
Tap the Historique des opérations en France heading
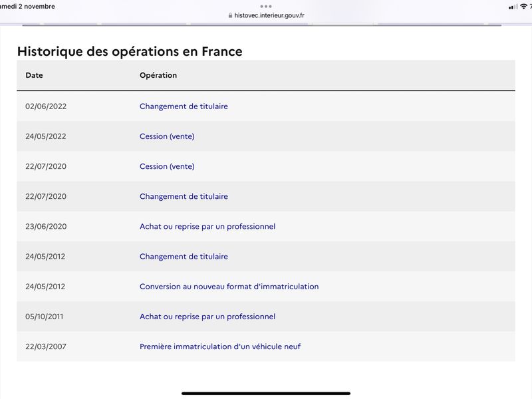point(130,52)
